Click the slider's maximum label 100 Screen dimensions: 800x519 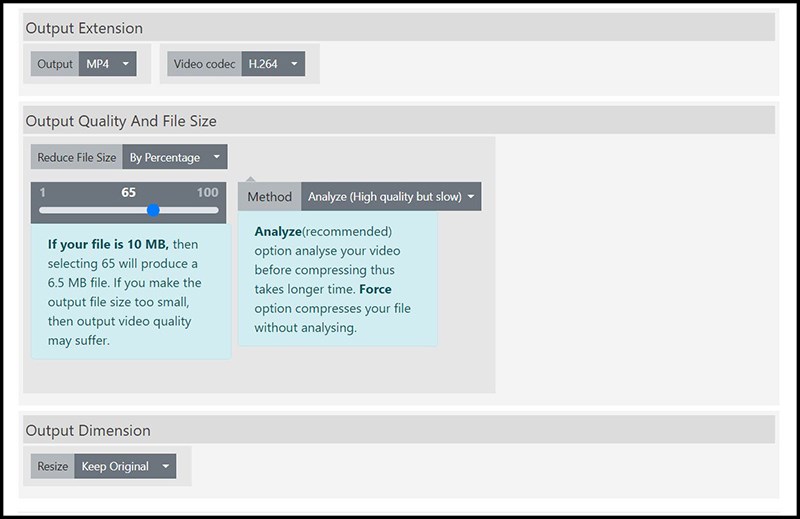pos(207,192)
